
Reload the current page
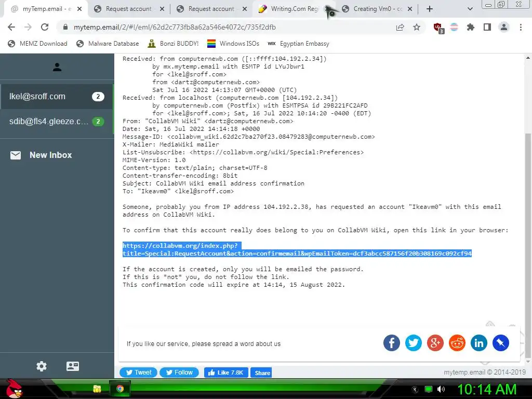pyautogui.click(x=45, y=27)
